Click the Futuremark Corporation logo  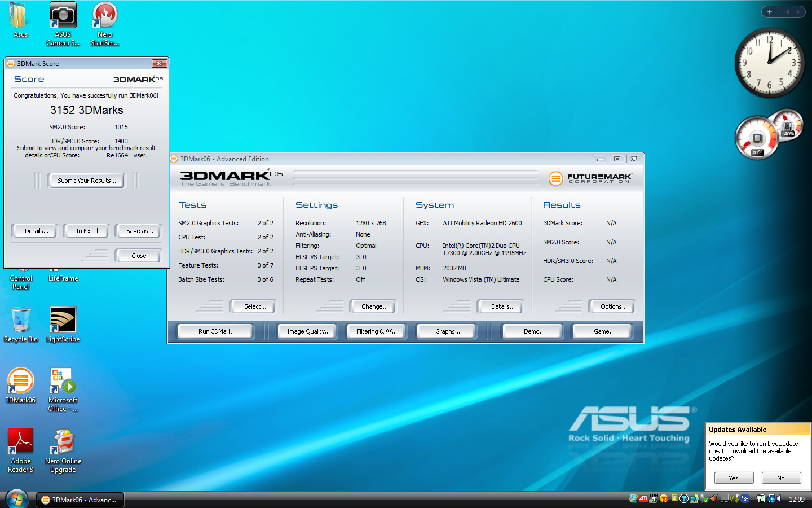click(590, 178)
